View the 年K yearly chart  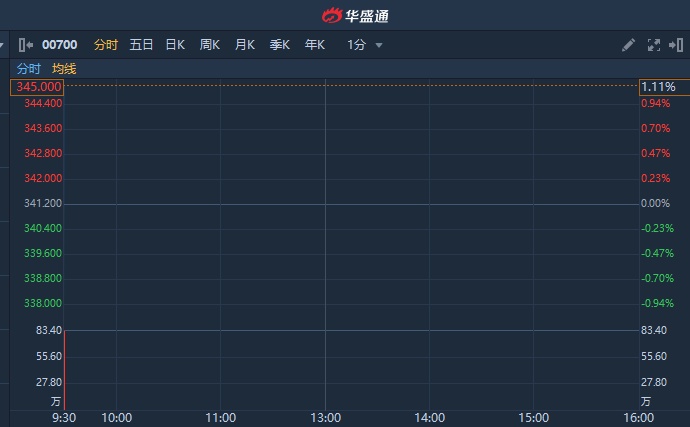coord(314,44)
